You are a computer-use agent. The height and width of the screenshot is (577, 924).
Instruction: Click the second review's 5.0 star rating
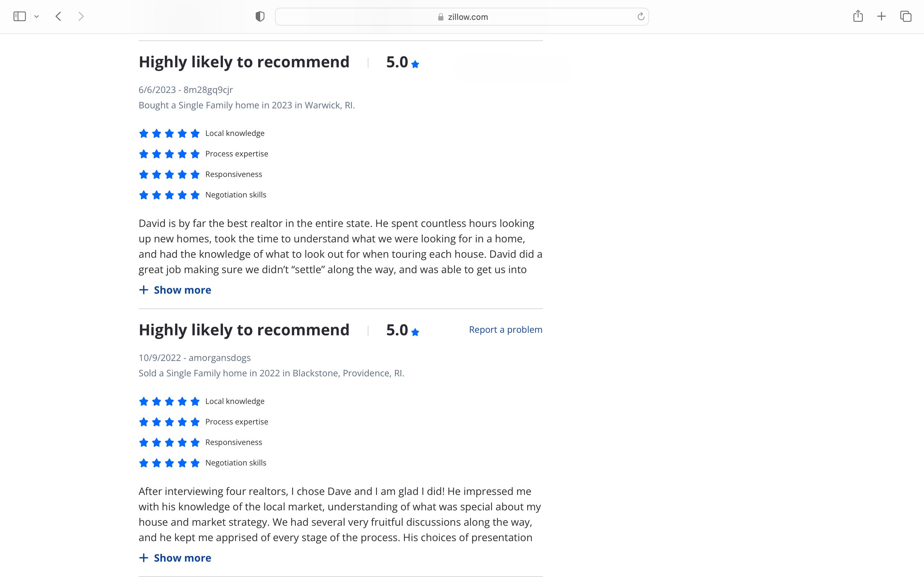tap(402, 330)
